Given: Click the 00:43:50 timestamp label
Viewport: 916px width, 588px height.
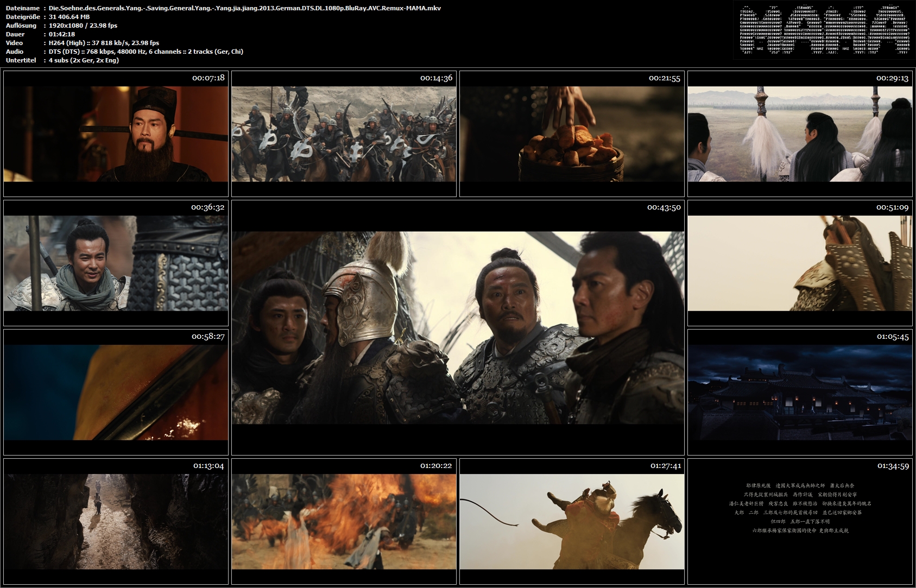Looking at the screenshot, I should pos(664,207).
